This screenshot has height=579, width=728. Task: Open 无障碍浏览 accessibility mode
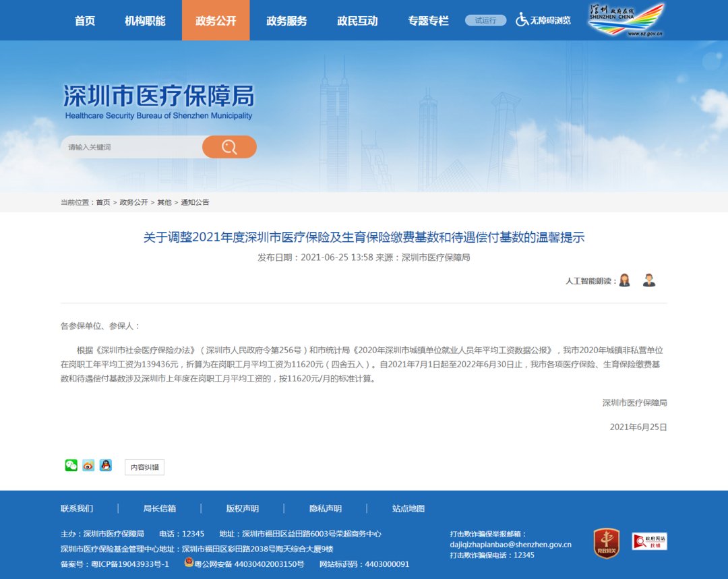(x=543, y=20)
